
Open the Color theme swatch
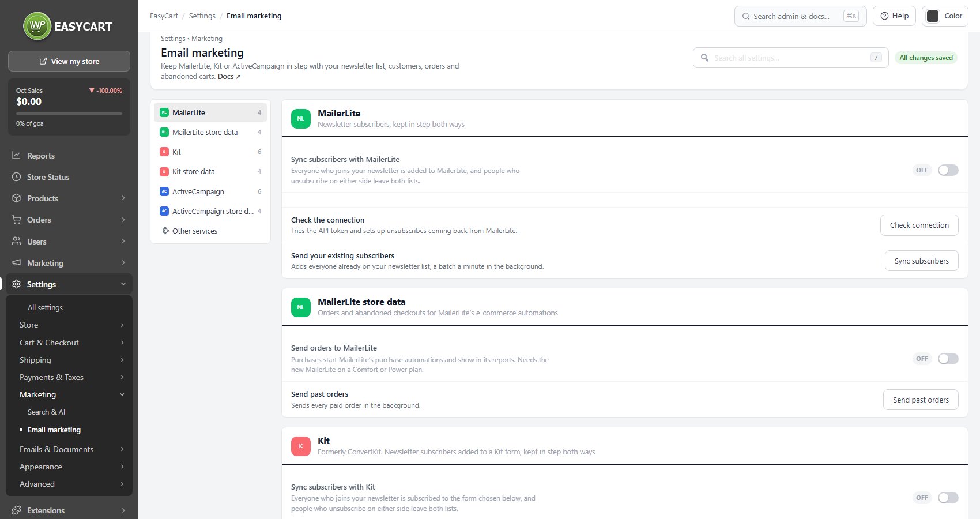pyautogui.click(x=933, y=16)
